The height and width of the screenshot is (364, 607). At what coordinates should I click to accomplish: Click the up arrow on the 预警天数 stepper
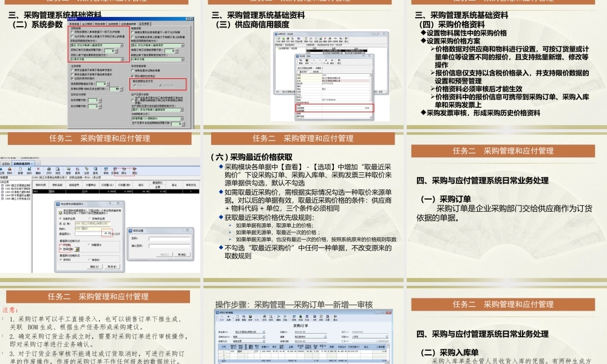tap(115, 50)
